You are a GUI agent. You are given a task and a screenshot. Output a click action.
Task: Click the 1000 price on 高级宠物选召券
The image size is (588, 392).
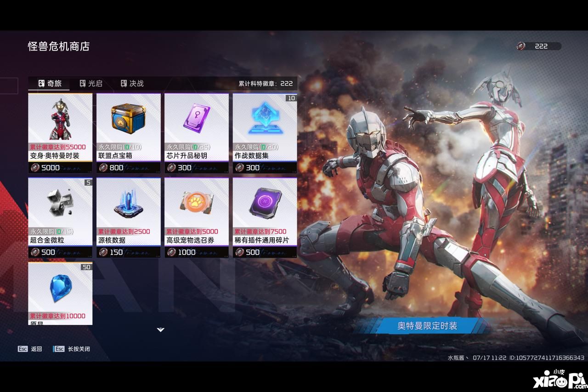pyautogui.click(x=187, y=252)
